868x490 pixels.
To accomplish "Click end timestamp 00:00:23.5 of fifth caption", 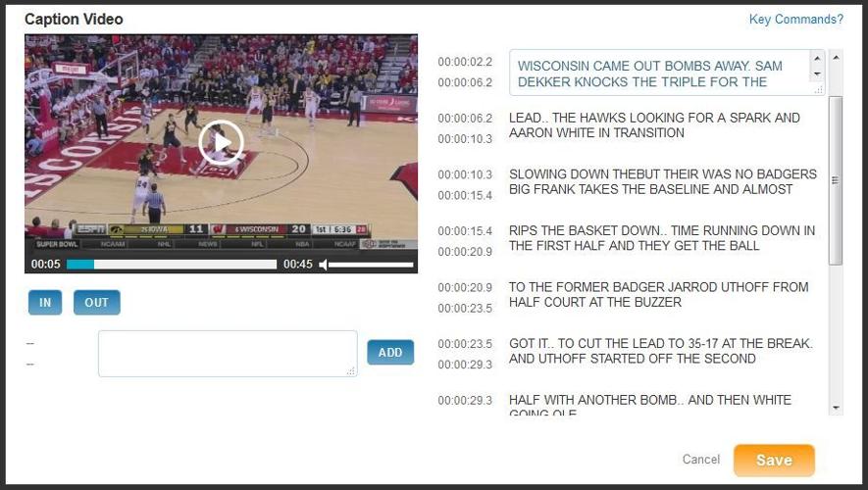I will coord(465,309).
